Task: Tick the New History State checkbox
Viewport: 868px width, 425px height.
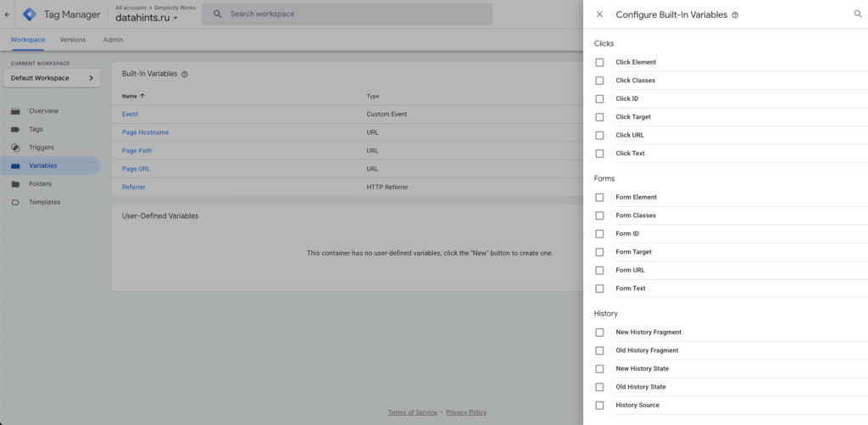Action: pyautogui.click(x=599, y=369)
